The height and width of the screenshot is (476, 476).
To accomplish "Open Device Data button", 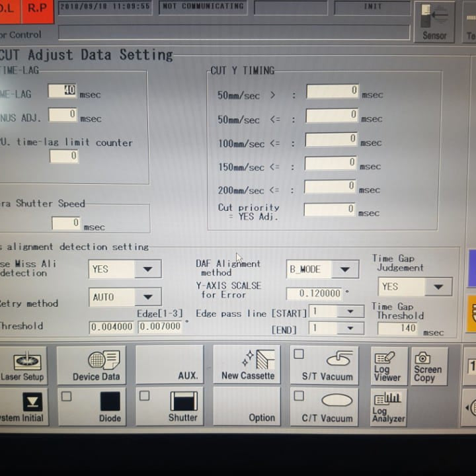I will (91, 366).
